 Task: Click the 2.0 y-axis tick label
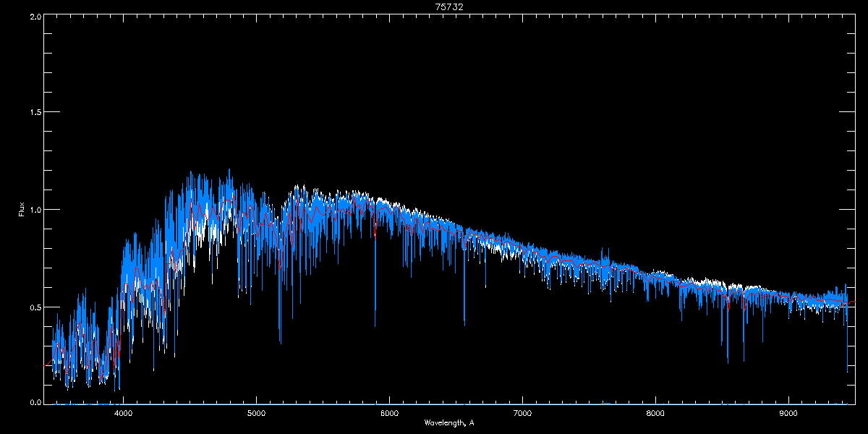click(x=35, y=16)
